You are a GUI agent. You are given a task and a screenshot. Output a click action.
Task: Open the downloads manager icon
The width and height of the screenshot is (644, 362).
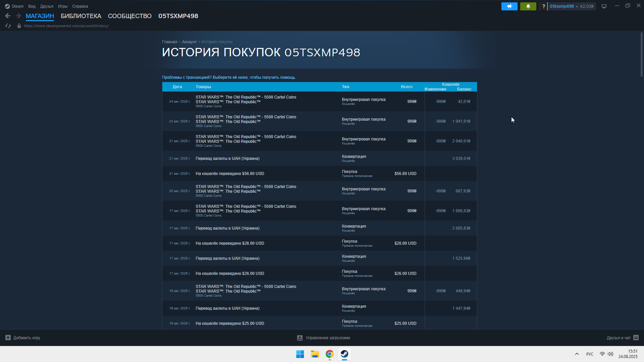pos(300,338)
